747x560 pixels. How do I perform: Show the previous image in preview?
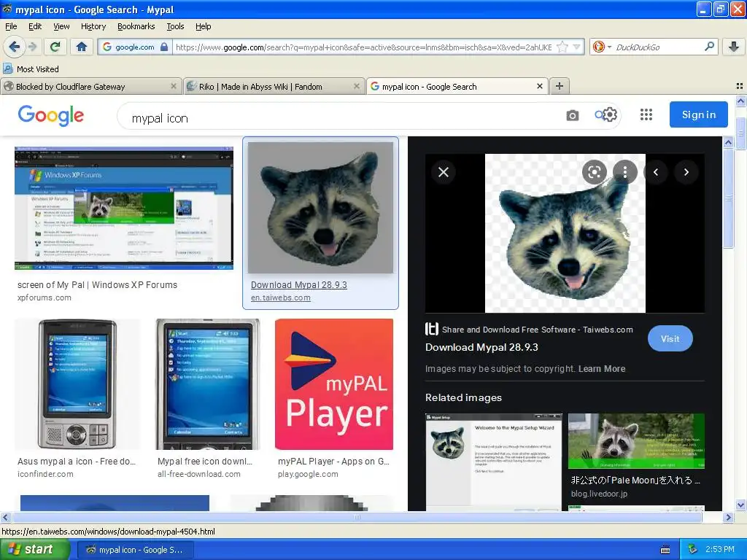click(656, 172)
